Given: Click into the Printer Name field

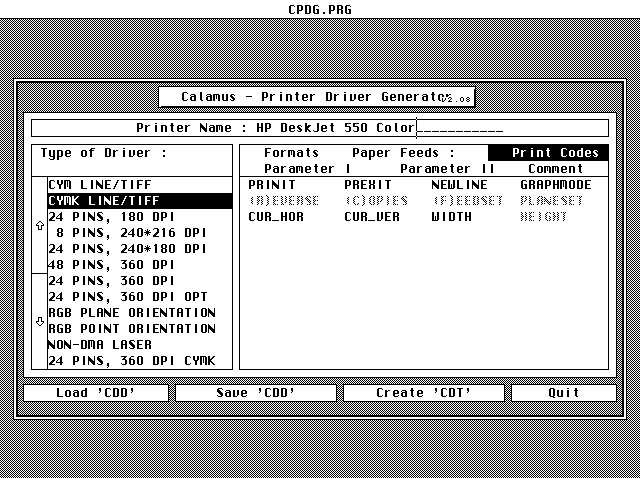Looking at the screenshot, I should [380, 128].
